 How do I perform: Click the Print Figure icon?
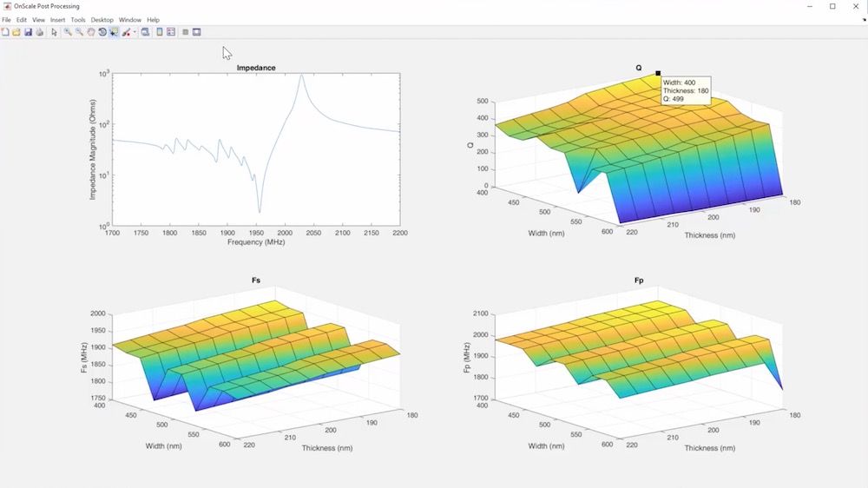pyautogui.click(x=39, y=32)
